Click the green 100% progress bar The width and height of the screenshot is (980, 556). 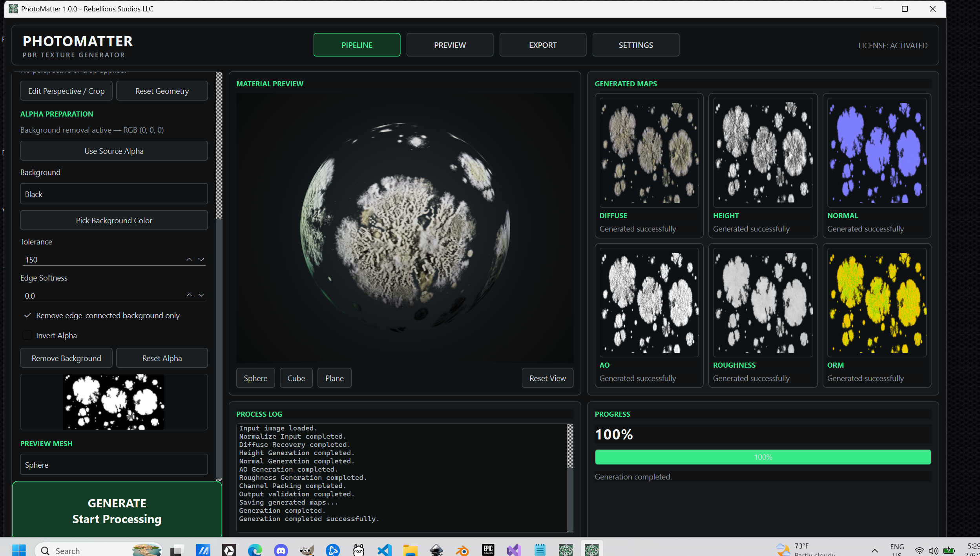[x=763, y=457]
